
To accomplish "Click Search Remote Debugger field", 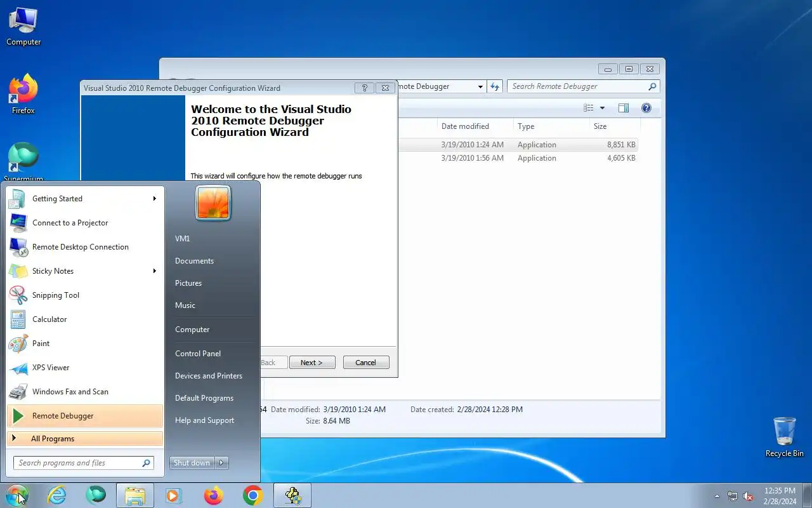I will click(x=583, y=86).
